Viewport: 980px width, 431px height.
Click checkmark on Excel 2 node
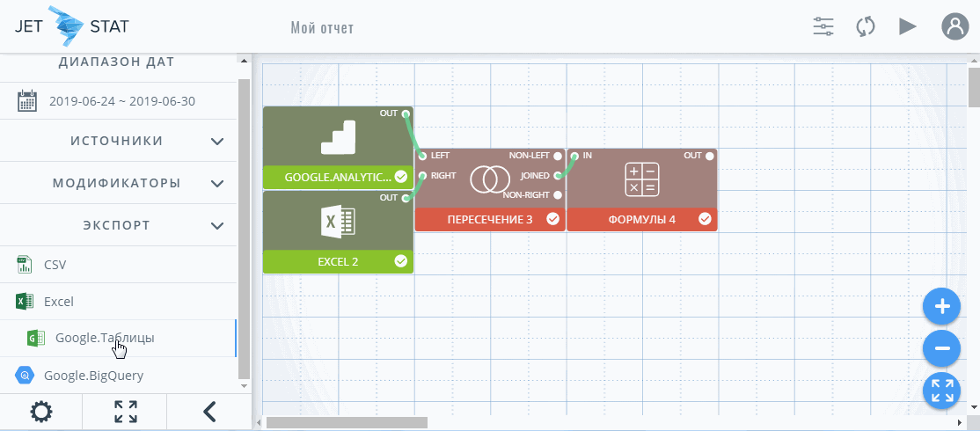tap(401, 261)
